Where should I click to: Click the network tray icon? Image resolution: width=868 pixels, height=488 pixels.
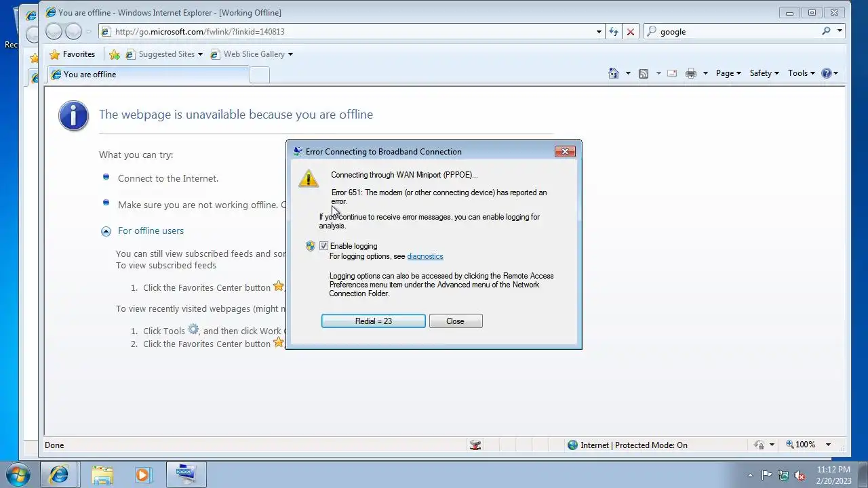tap(783, 475)
